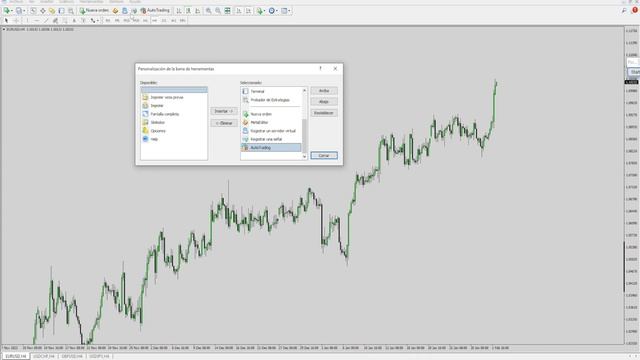Select the trendline drawing tool

(46, 20)
